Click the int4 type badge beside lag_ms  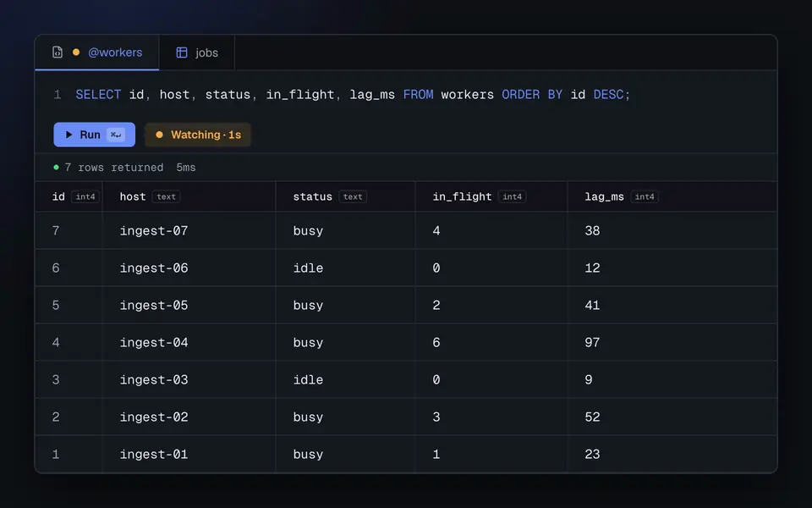[x=645, y=196]
